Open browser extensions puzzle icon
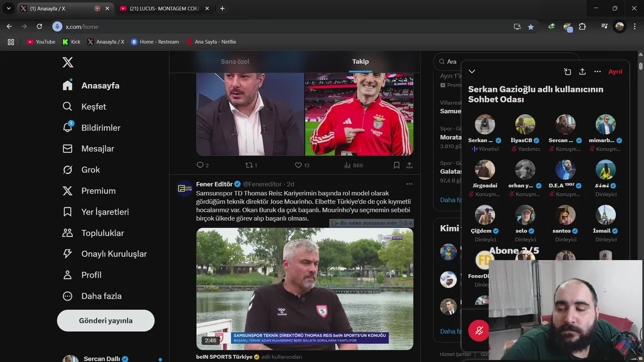This screenshot has height=362, width=644. point(583,27)
